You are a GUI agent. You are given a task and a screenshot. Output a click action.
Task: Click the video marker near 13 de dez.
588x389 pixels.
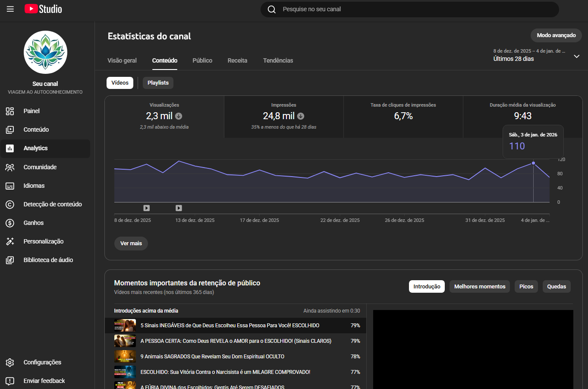(x=179, y=208)
